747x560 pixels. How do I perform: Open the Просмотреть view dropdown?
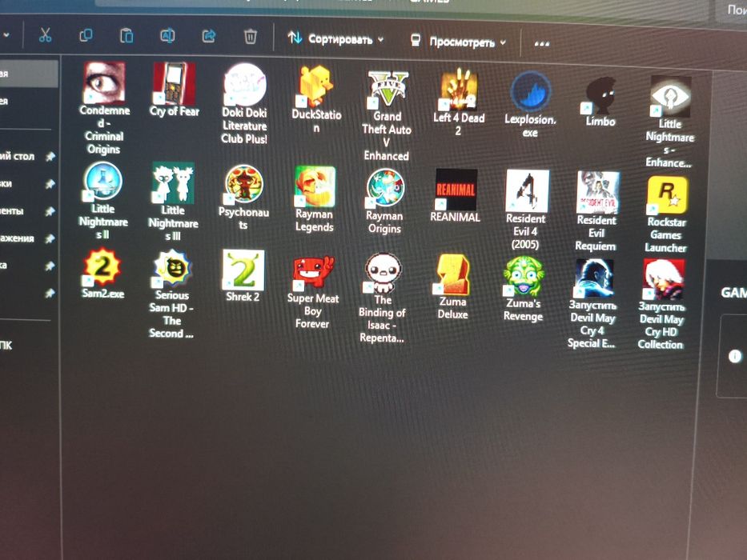(x=458, y=42)
